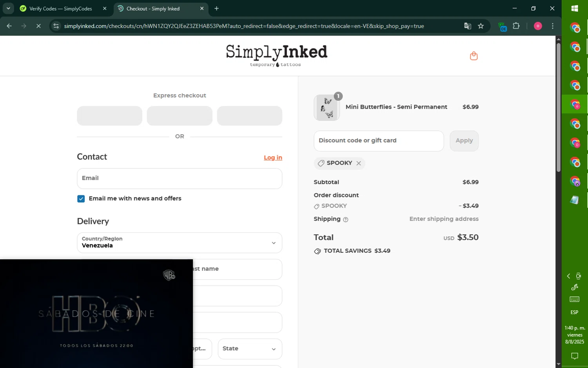Open the green extension icon in toolbar

pos(503,26)
